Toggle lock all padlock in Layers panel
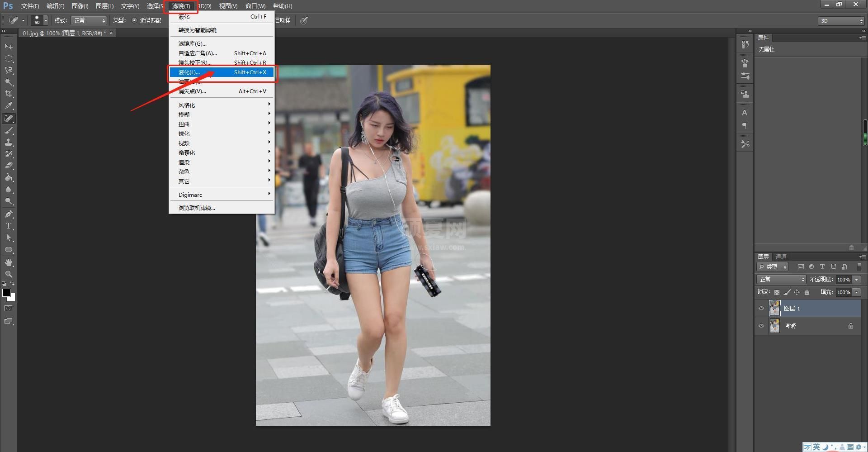Screen dimensions: 868x452 click(807, 292)
